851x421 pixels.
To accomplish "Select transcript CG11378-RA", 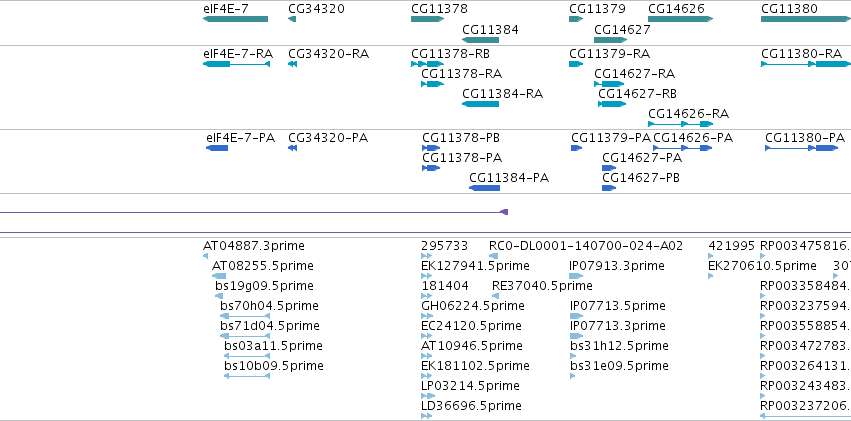I will point(433,84).
